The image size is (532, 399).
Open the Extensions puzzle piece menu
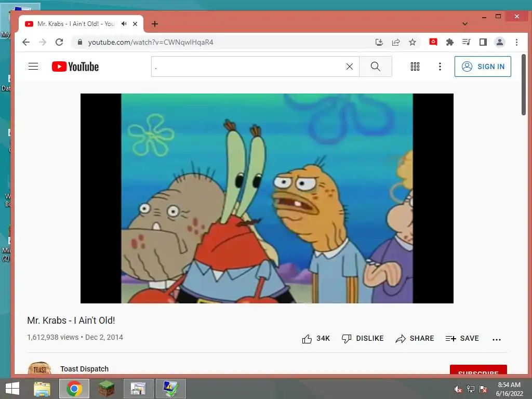coord(449,42)
